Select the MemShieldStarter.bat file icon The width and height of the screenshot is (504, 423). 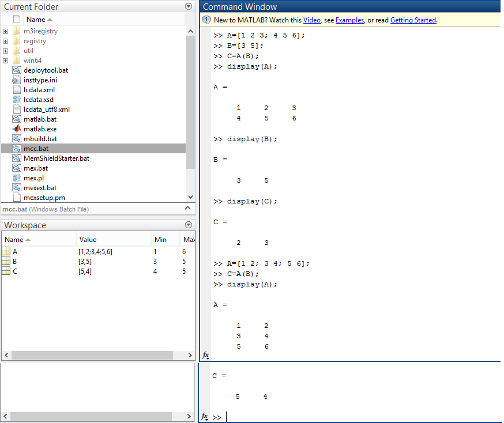[17, 158]
